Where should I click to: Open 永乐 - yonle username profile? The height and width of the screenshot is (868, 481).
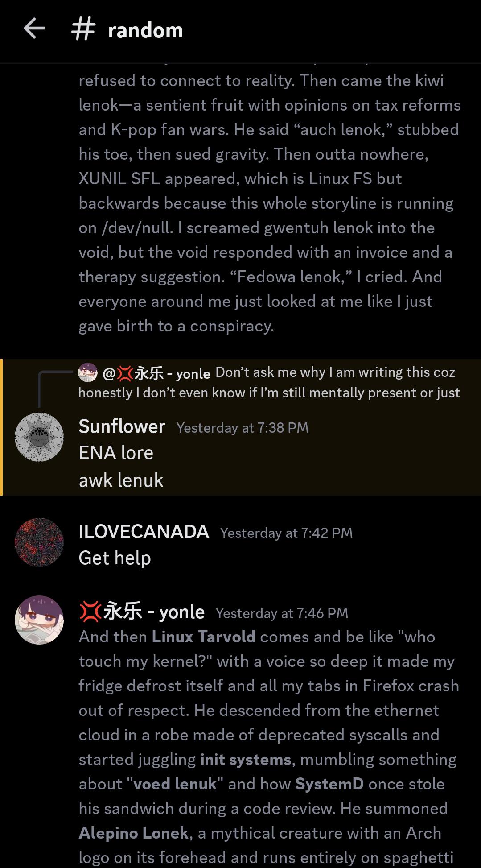(x=142, y=612)
